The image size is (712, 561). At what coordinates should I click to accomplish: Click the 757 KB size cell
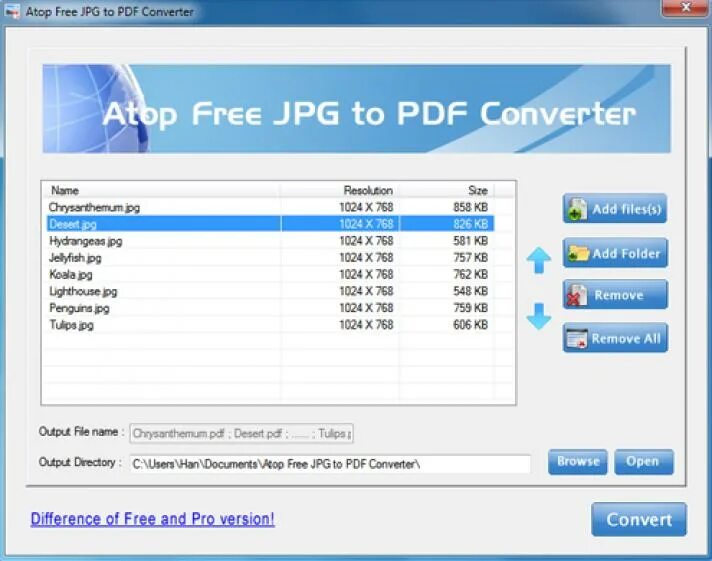[x=470, y=258]
